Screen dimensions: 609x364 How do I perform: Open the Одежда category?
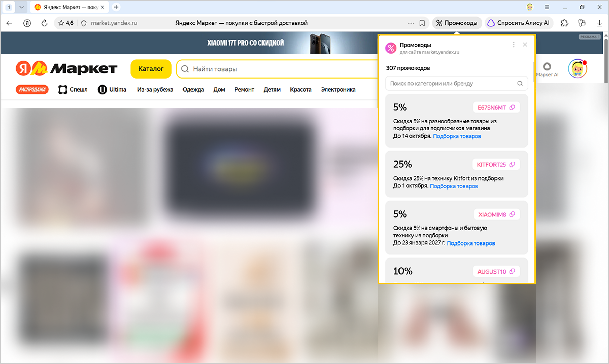[193, 89]
